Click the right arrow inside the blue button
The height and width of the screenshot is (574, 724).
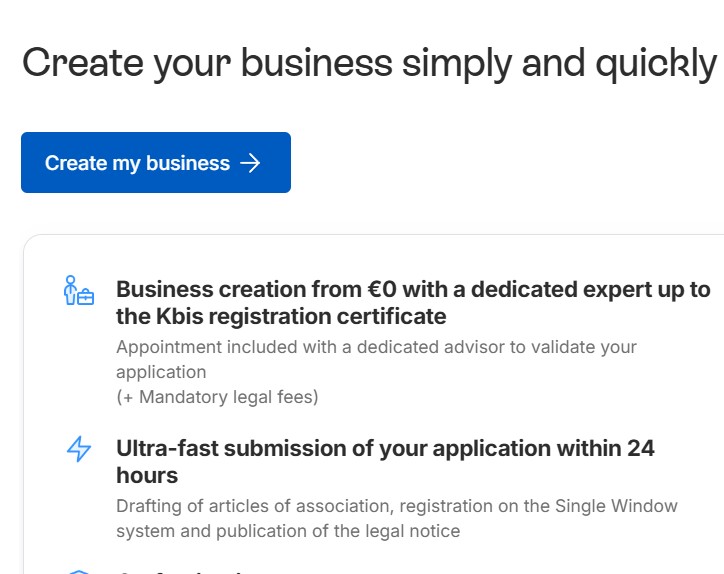coord(250,163)
